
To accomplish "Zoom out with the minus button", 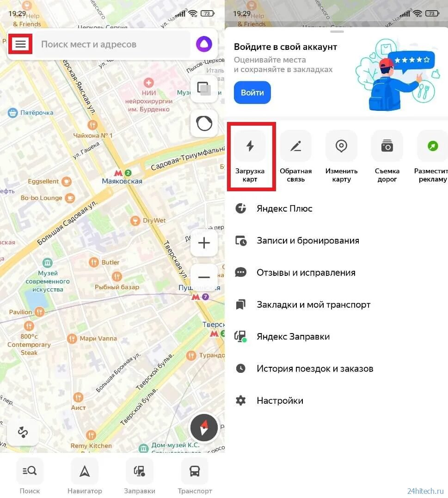I will [x=204, y=277].
